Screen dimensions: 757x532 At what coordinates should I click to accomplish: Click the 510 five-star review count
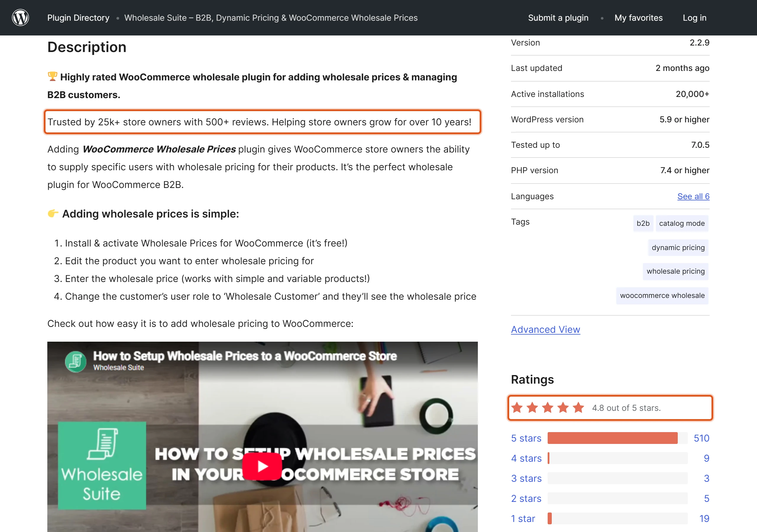click(701, 438)
